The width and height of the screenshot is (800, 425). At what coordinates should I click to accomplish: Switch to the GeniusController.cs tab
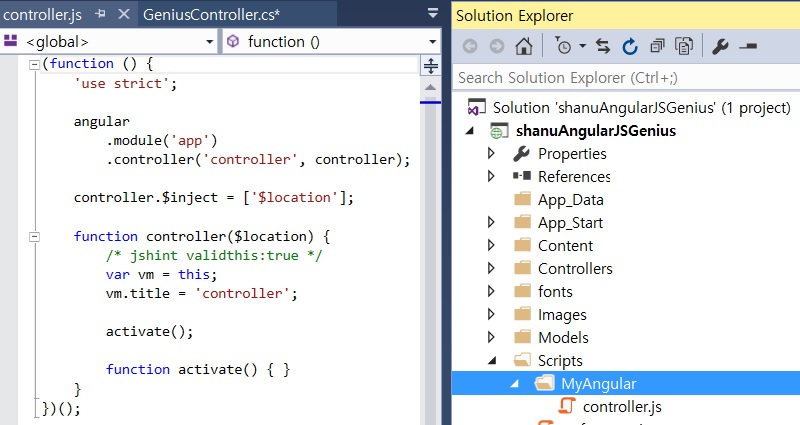(x=210, y=15)
